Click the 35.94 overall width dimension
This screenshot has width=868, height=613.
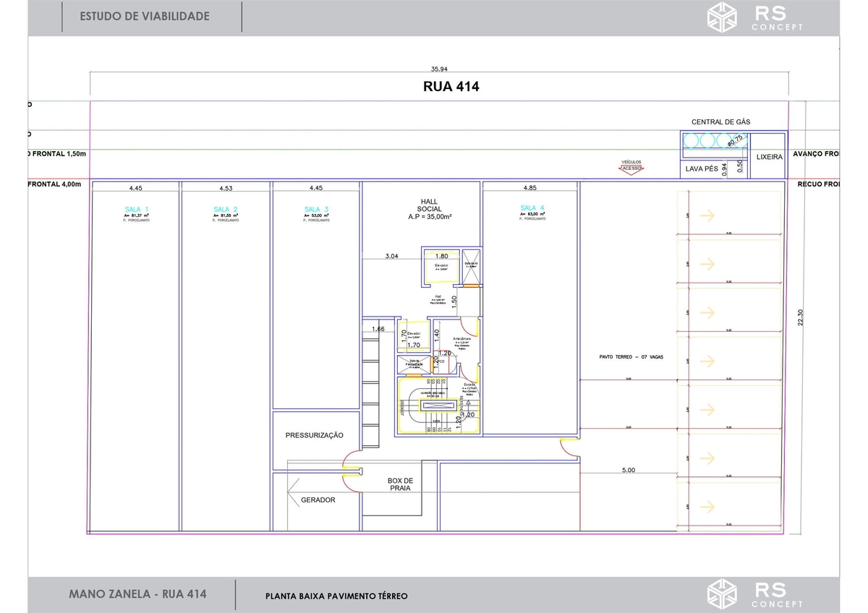440,70
